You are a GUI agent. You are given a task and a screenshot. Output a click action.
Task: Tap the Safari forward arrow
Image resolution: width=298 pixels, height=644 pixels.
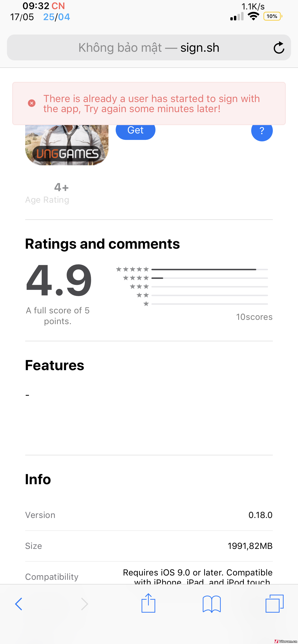pos(85,604)
